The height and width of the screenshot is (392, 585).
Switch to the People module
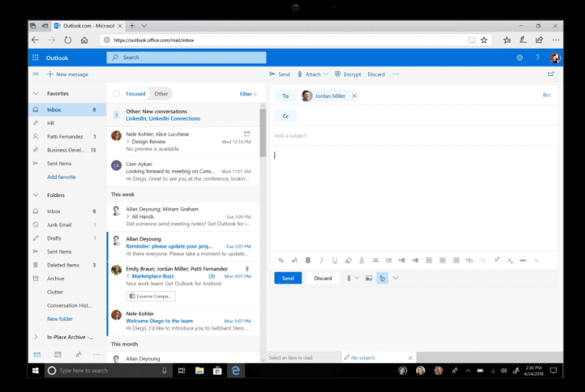pyautogui.click(x=78, y=354)
